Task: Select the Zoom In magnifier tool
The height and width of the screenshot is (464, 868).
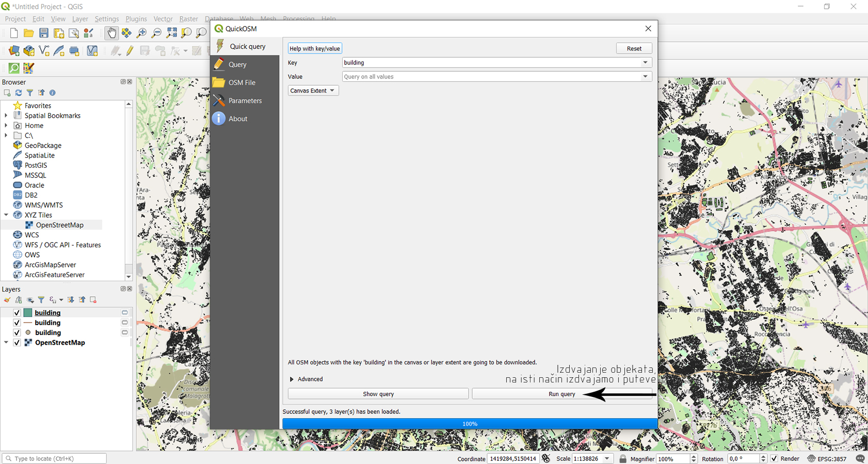Action: (141, 33)
